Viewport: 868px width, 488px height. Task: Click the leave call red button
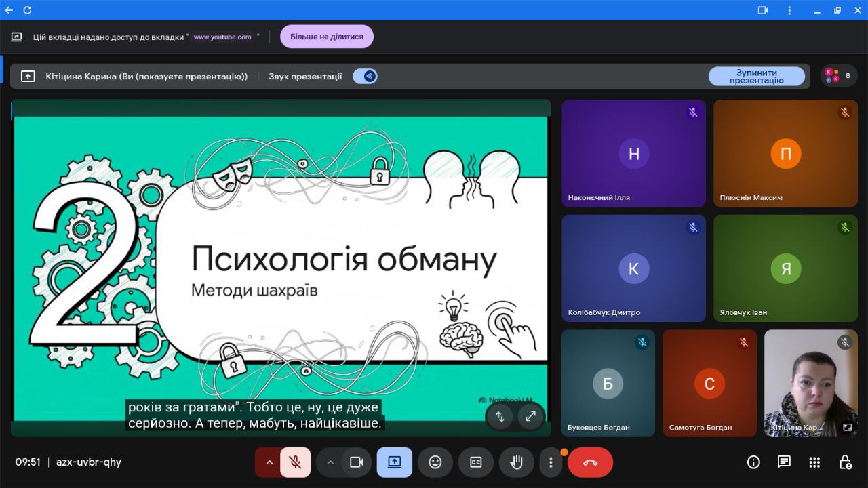point(590,462)
